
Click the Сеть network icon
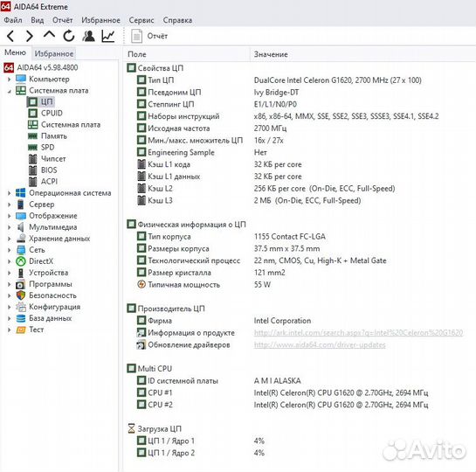21,250
